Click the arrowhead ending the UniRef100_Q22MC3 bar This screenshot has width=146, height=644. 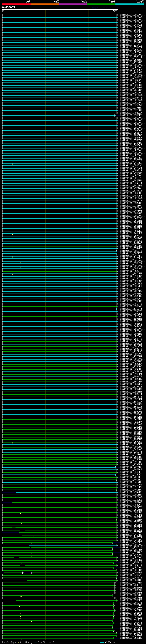tap(116, 467)
